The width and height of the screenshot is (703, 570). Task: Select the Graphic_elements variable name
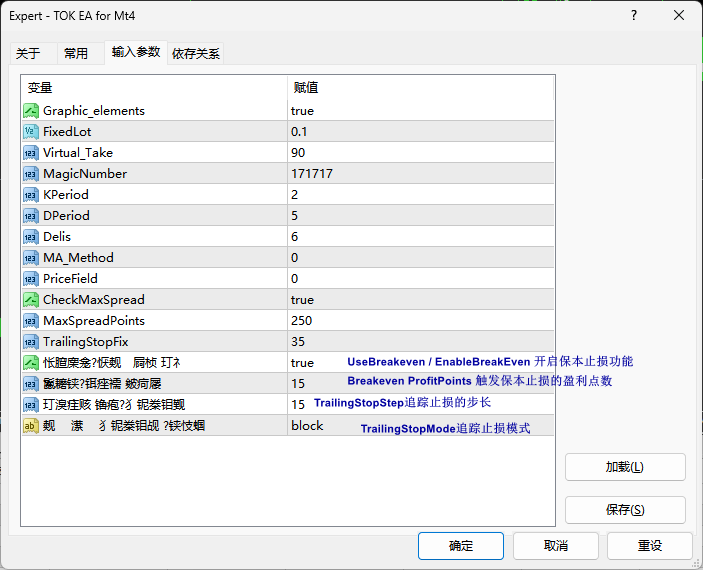coord(94,111)
